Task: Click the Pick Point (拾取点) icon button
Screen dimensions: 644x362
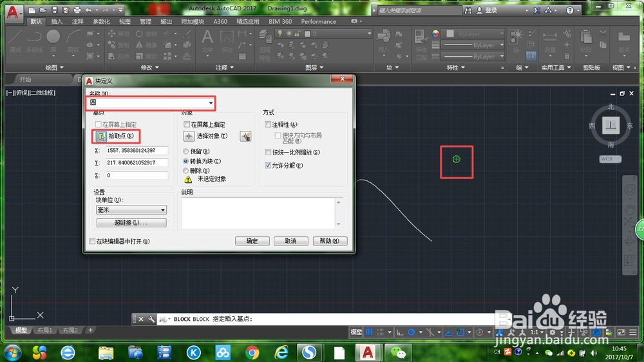Action: coord(101,136)
